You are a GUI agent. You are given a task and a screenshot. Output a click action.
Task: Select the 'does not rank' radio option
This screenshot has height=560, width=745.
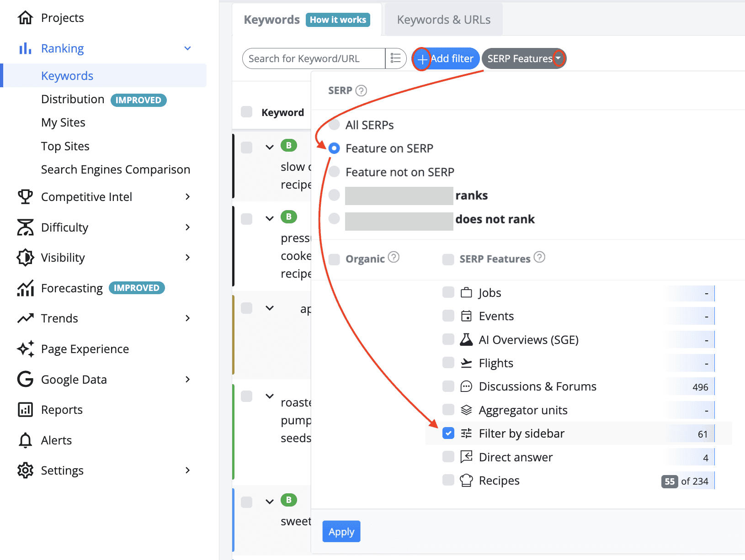pyautogui.click(x=334, y=219)
